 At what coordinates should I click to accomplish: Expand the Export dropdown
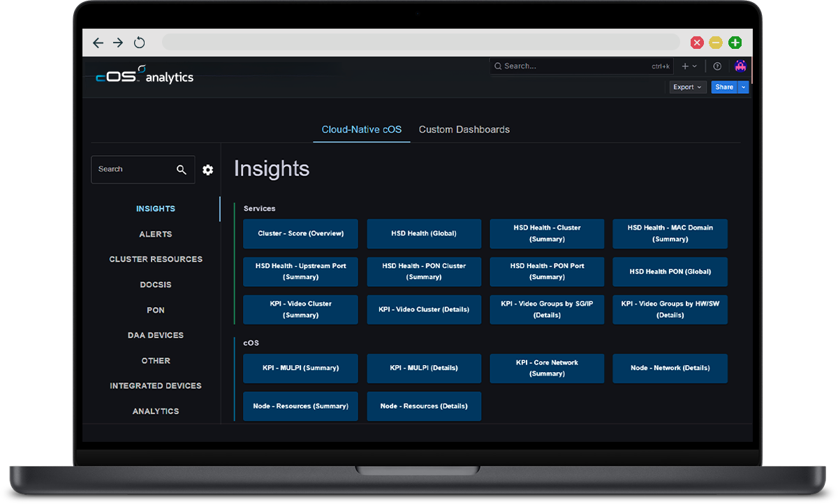click(687, 87)
